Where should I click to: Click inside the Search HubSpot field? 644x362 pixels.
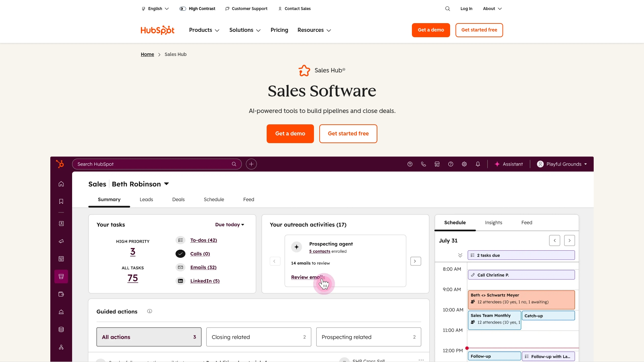point(151,164)
